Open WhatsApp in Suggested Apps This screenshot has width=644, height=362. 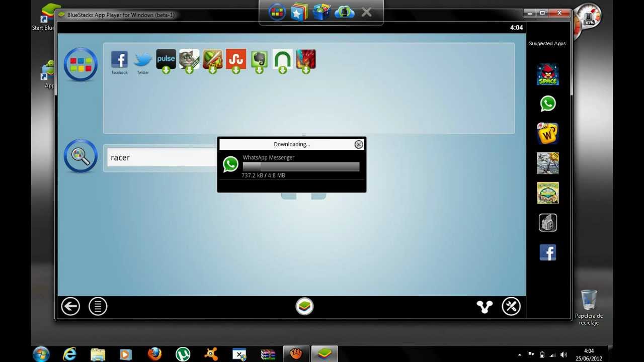pyautogui.click(x=547, y=104)
